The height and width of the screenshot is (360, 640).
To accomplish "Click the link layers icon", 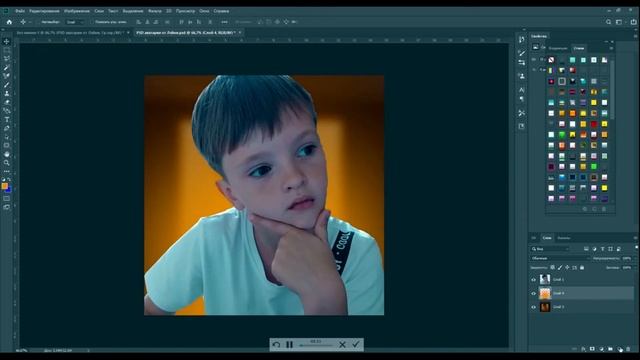I will [574, 349].
